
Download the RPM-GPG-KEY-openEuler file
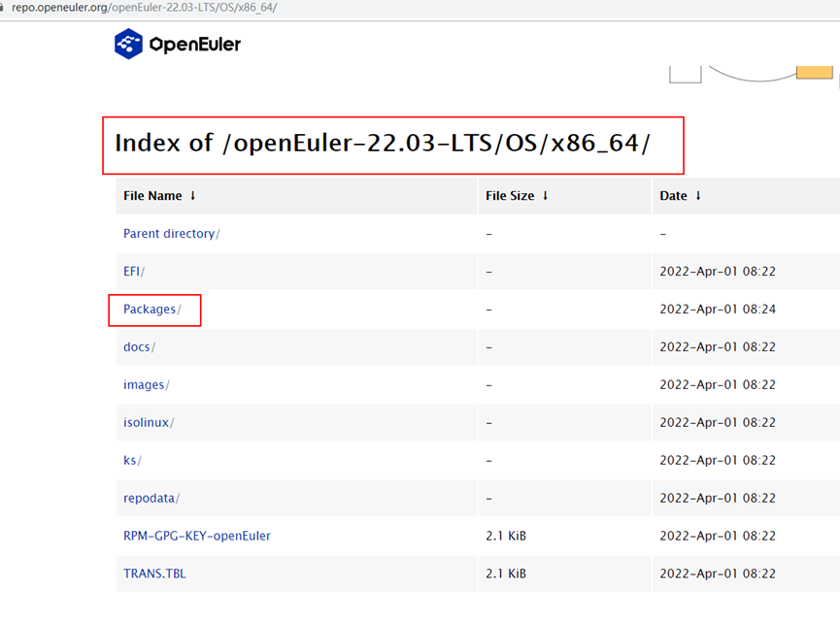(x=197, y=536)
